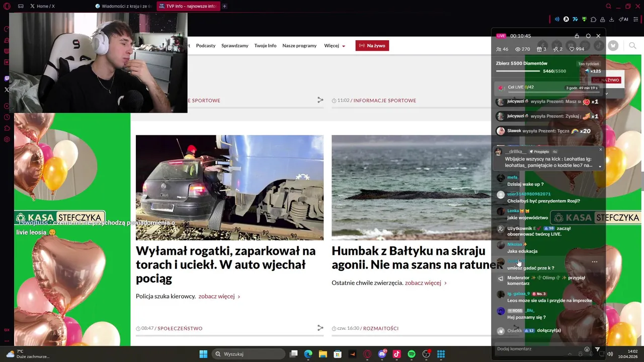Share the article above the Społeczeństwo label
The height and width of the screenshot is (362, 644).
pyautogui.click(x=320, y=328)
